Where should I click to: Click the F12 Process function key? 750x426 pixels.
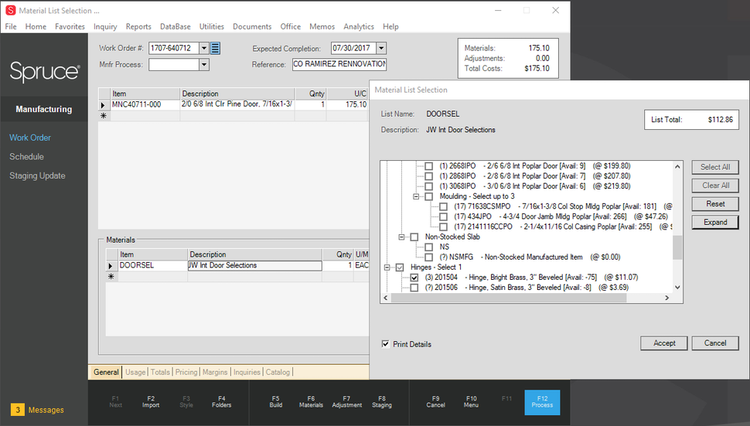[x=542, y=402]
